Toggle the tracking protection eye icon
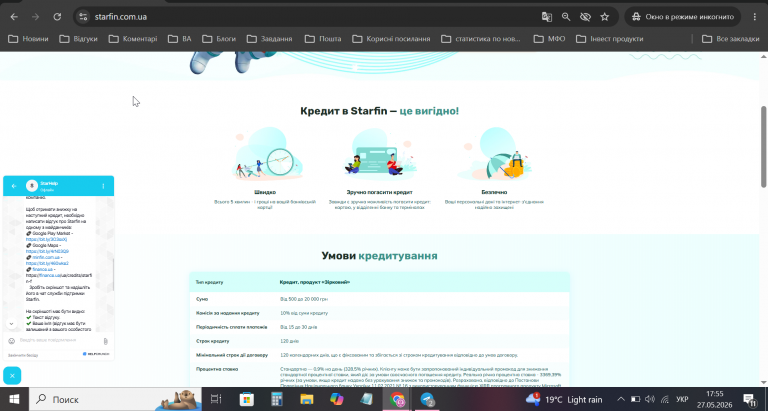 pyautogui.click(x=585, y=17)
